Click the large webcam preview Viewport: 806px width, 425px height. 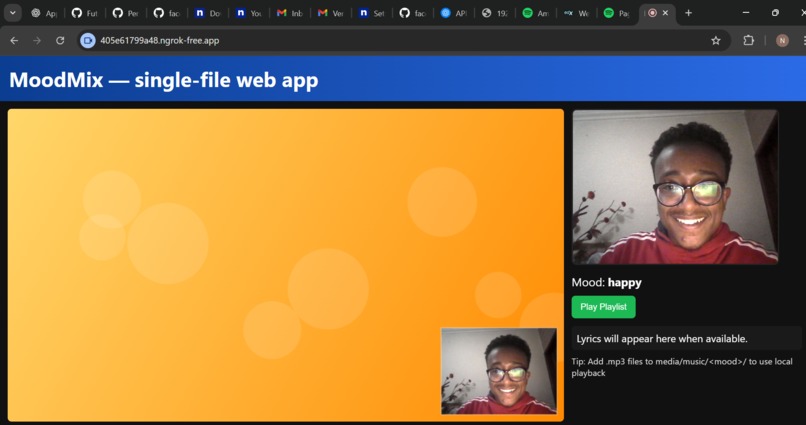[x=675, y=187]
